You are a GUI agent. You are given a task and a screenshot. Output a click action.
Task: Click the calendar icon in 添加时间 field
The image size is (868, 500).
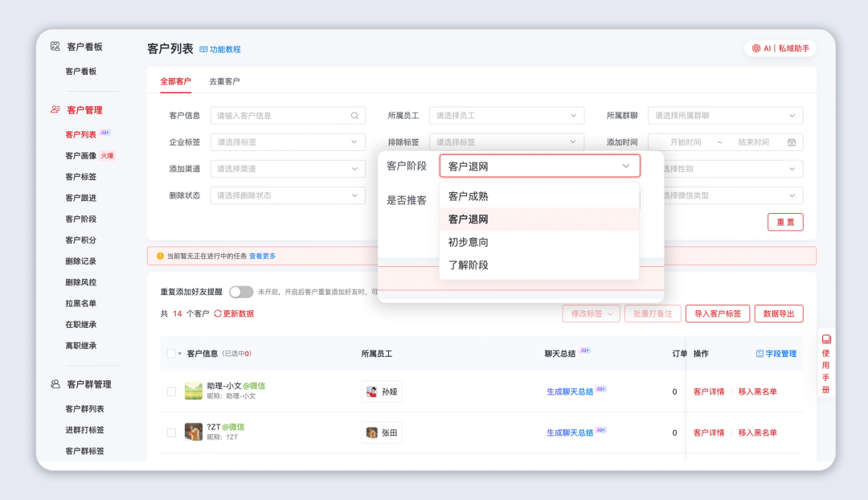click(791, 142)
